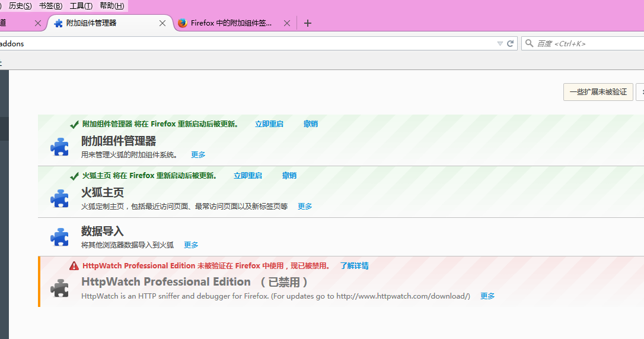Select the HttpWatch Professional Edition (已禁用) title

[195, 282]
